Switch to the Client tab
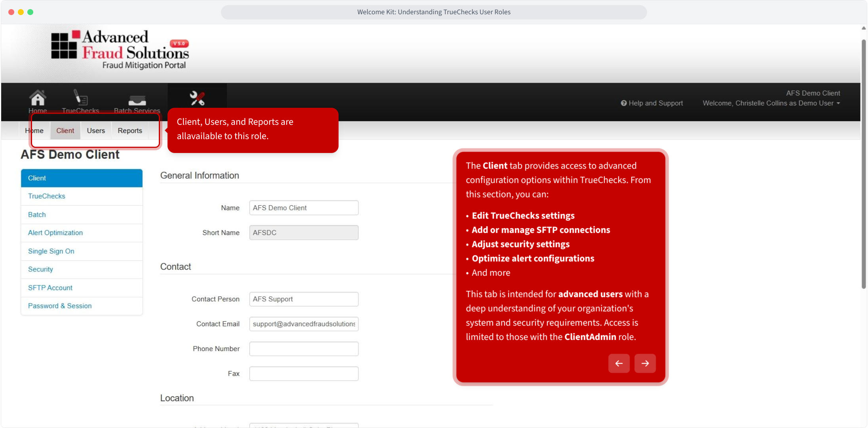 click(x=65, y=131)
